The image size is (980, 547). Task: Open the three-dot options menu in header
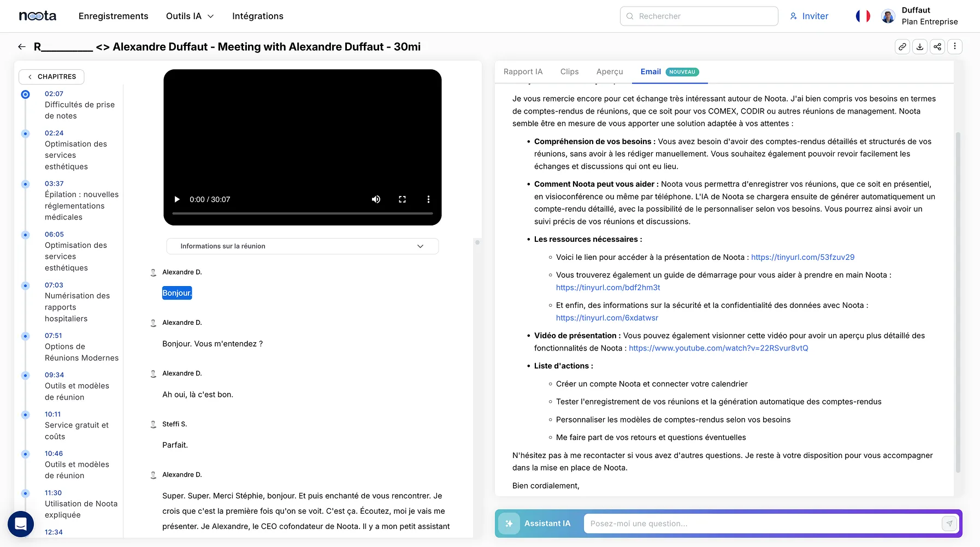point(955,47)
